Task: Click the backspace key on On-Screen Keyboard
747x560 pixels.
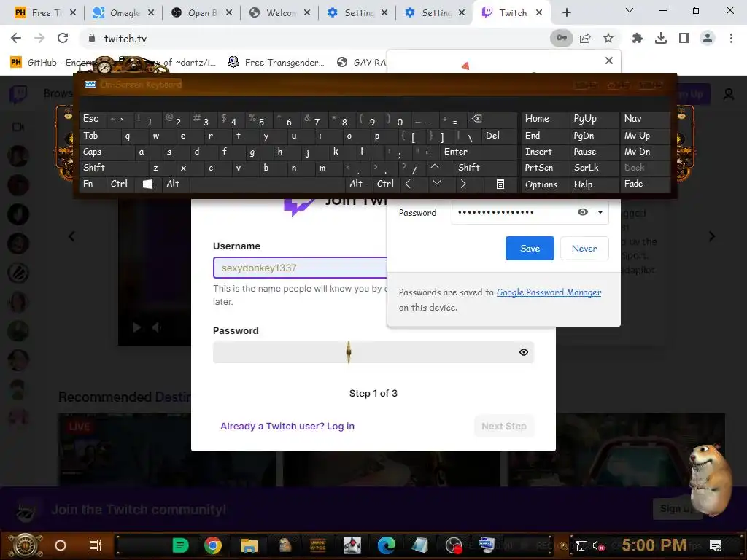Action: tap(476, 119)
